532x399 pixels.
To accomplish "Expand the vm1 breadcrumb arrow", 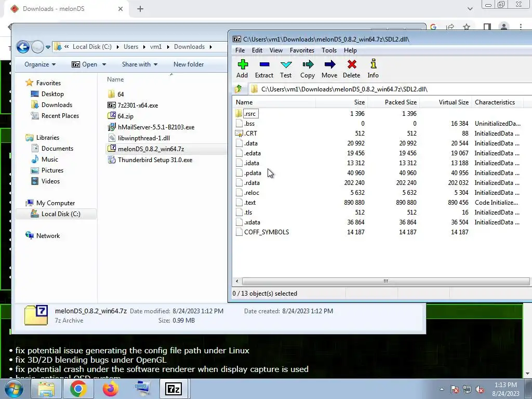I will [168, 47].
